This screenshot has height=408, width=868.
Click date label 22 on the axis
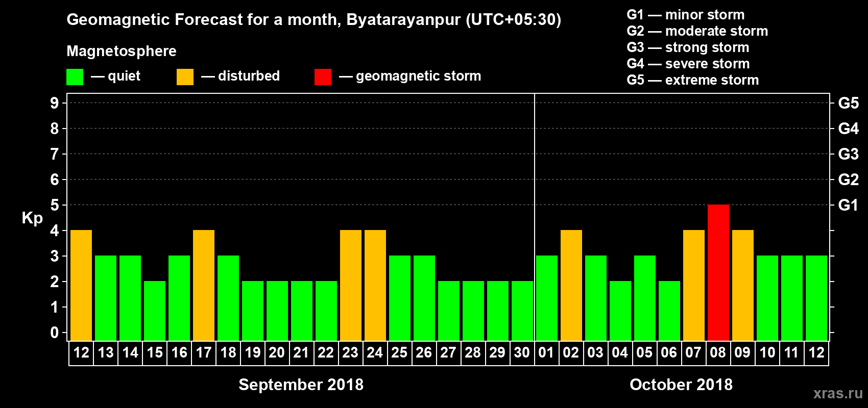tap(326, 353)
